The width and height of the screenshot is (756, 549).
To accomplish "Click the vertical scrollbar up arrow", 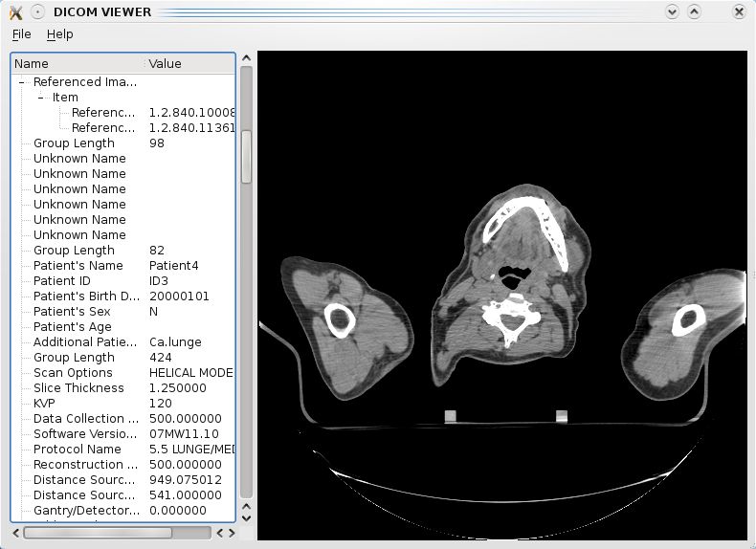I will (246, 58).
